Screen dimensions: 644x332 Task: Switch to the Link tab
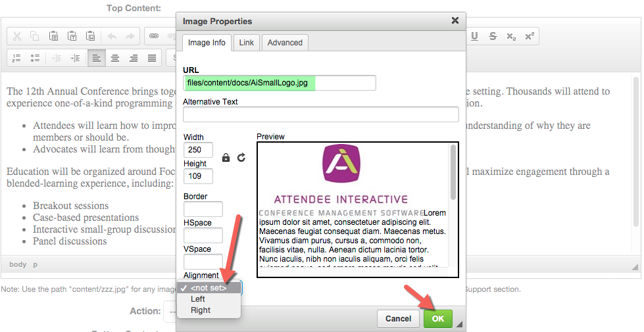pos(247,43)
